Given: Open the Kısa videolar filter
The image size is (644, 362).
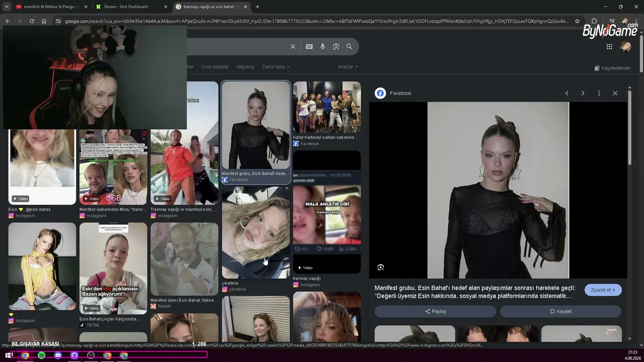Looking at the screenshot, I should (215, 67).
